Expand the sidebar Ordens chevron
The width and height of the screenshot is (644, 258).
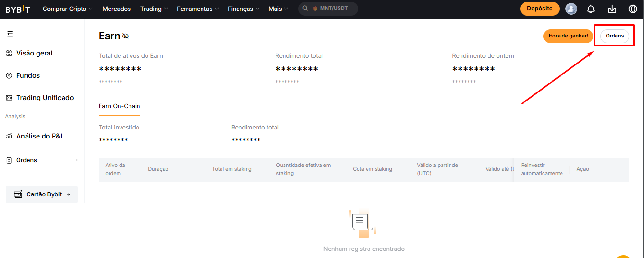[x=77, y=160]
